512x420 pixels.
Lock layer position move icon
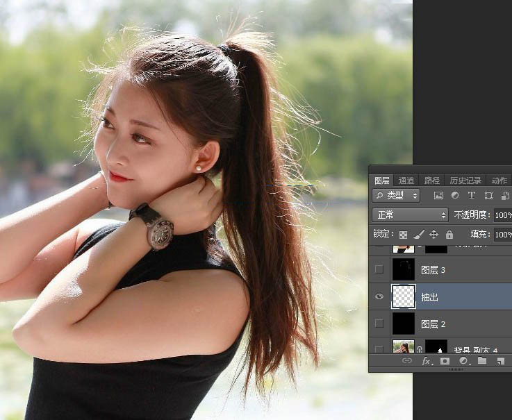click(434, 235)
